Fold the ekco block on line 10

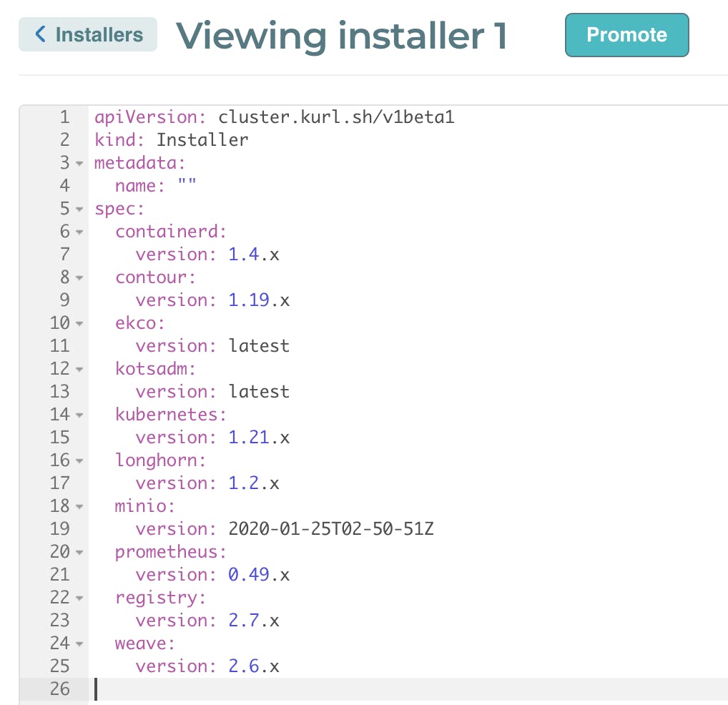[79, 323]
